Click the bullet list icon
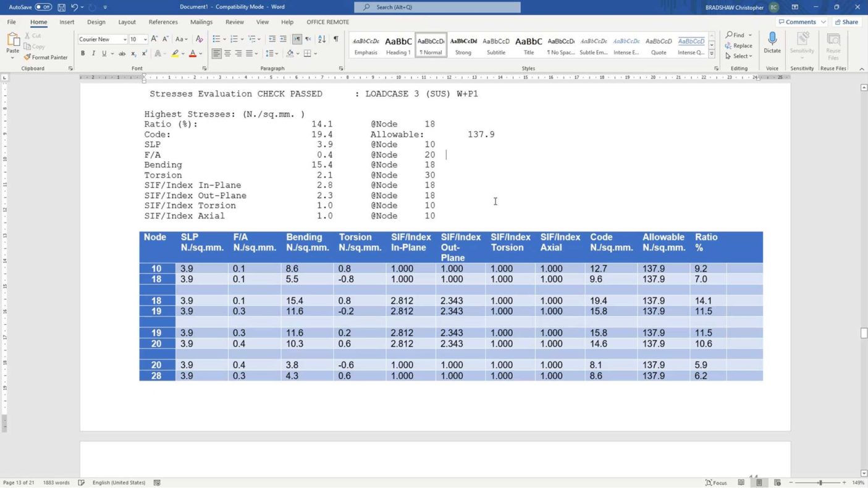The width and height of the screenshot is (868, 488). 216,39
